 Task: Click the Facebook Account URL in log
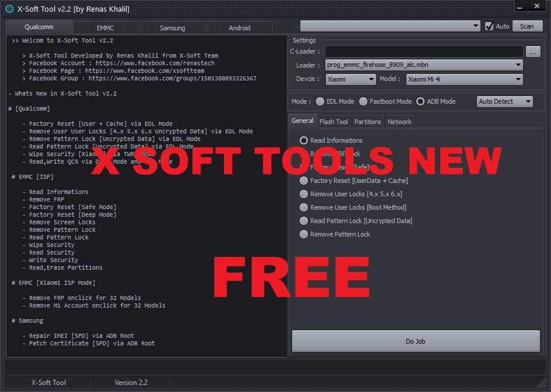[x=155, y=63]
